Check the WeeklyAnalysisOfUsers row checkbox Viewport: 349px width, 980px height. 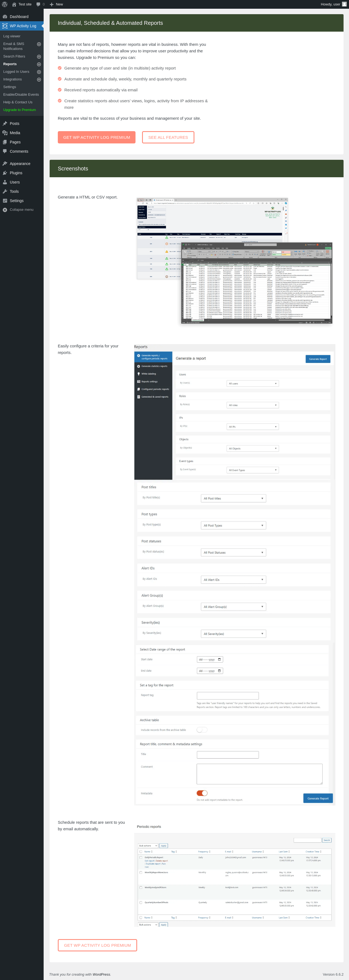coord(141,887)
